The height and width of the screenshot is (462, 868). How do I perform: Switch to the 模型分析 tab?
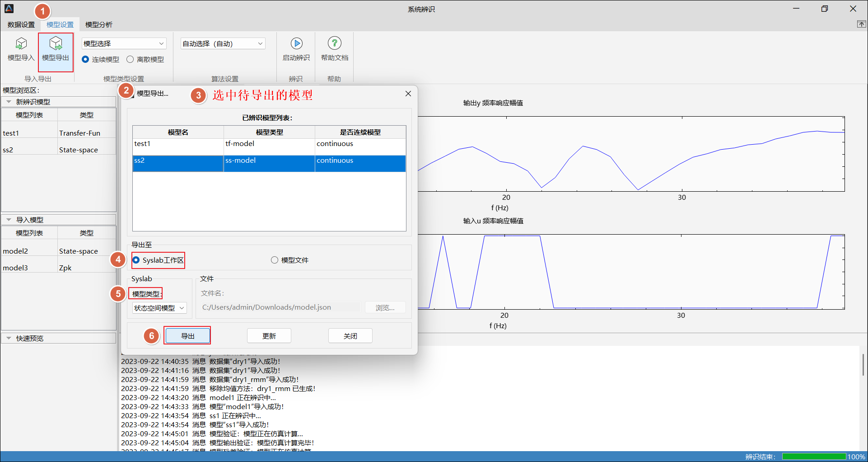tap(98, 24)
